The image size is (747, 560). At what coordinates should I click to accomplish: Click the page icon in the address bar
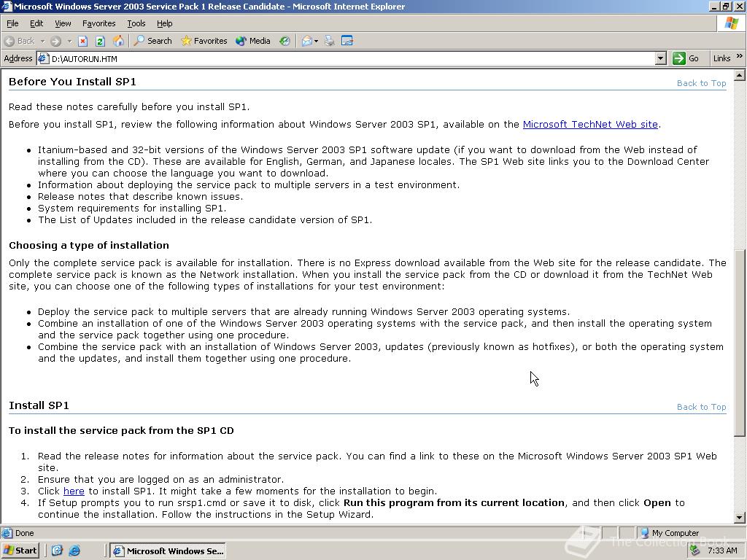pos(43,58)
